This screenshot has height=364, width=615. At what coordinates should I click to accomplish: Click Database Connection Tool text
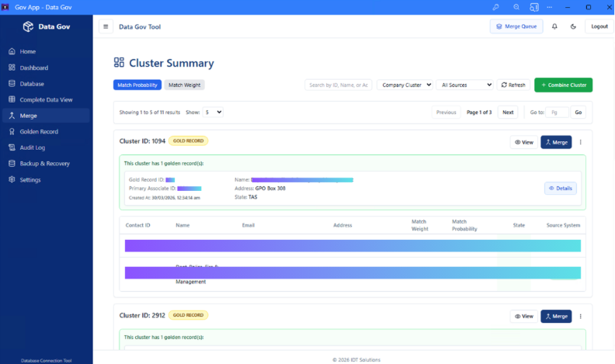pyautogui.click(x=46, y=360)
